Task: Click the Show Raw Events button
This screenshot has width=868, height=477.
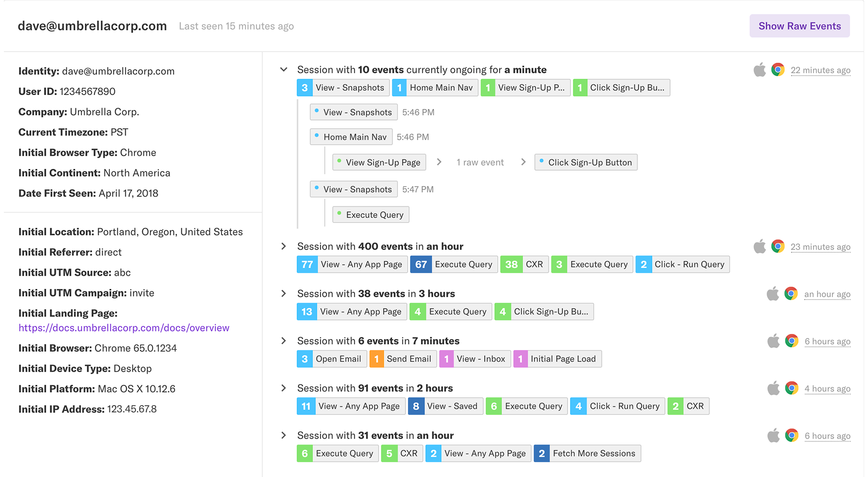Action: pos(800,26)
